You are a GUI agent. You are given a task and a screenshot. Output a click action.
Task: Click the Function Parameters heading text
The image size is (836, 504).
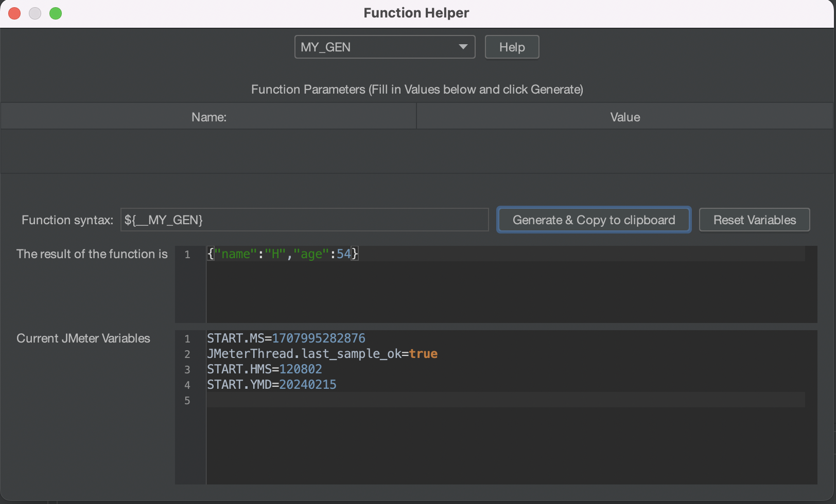(x=417, y=89)
